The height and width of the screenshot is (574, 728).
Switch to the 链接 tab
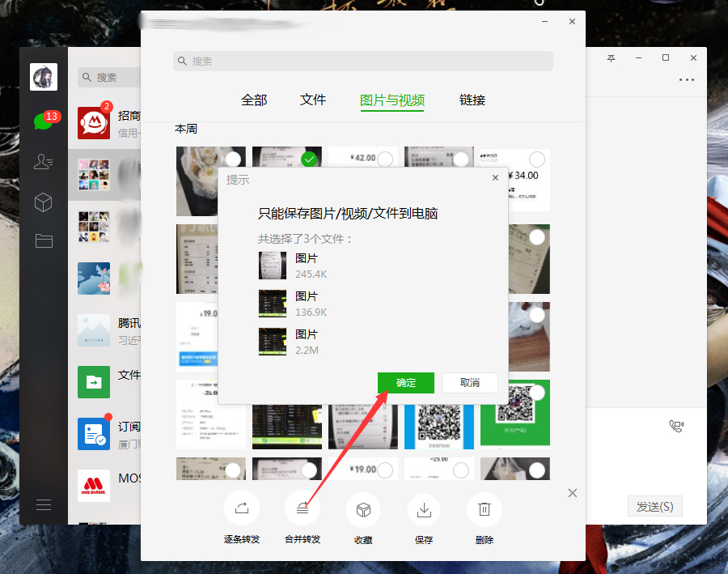[x=472, y=100]
